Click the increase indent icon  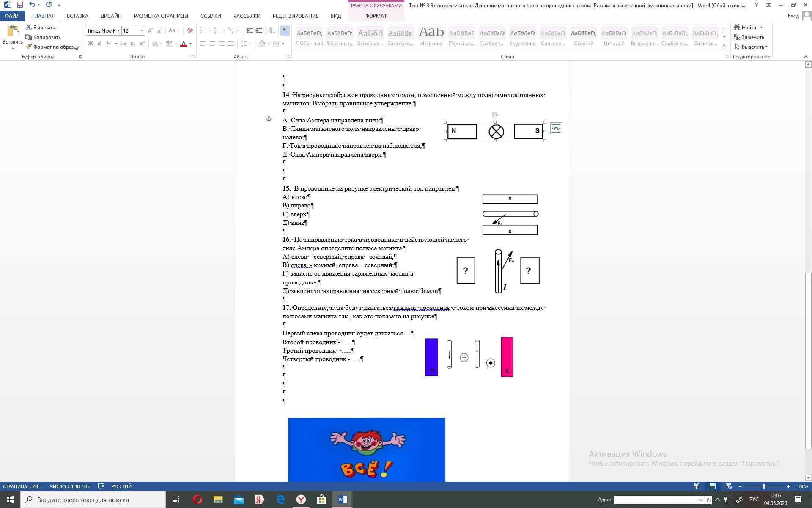[259, 30]
